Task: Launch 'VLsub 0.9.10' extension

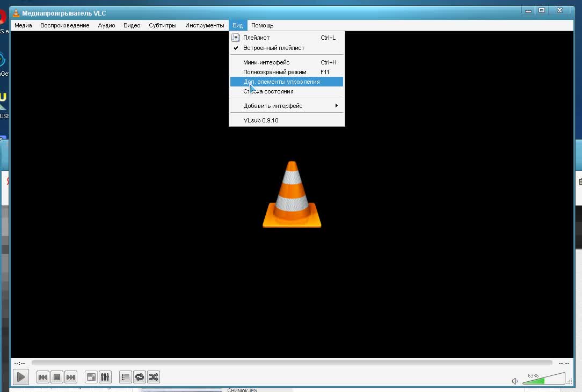Action: pos(261,120)
